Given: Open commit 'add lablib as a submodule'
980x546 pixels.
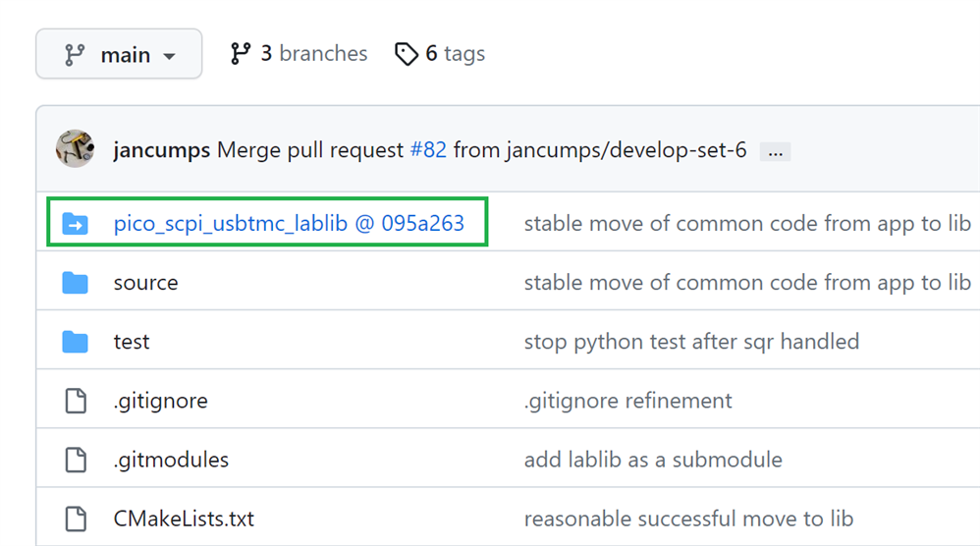Looking at the screenshot, I should point(653,460).
